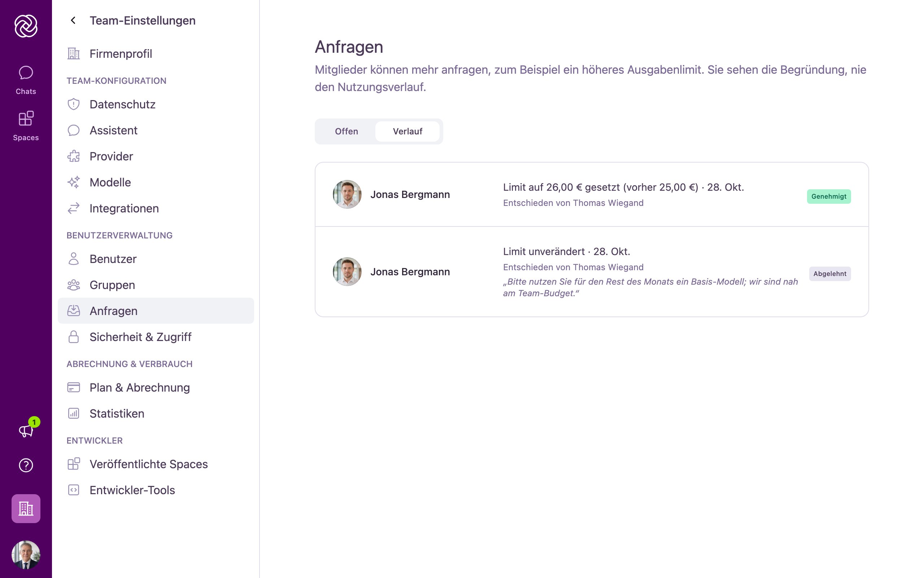Click Jonas Bergmann avatar in approved request

click(x=347, y=194)
